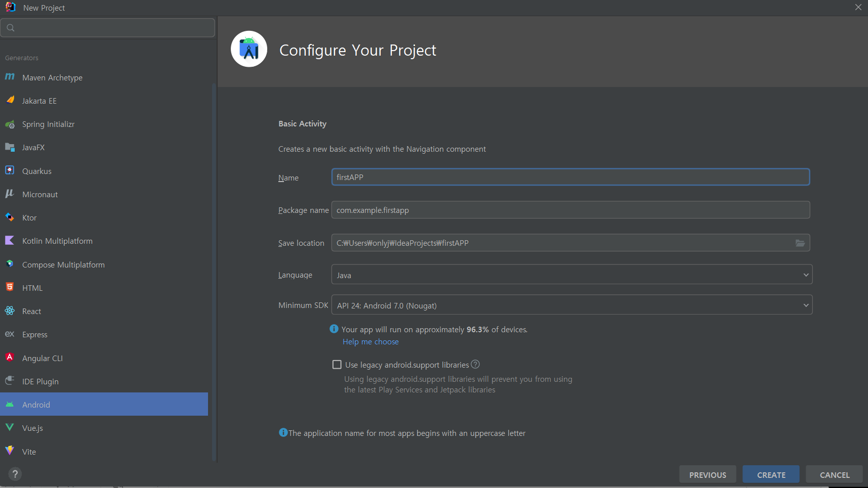Screen dimensions: 868x488
Task: Click the Android robot icon in list
Action: (x=10, y=404)
